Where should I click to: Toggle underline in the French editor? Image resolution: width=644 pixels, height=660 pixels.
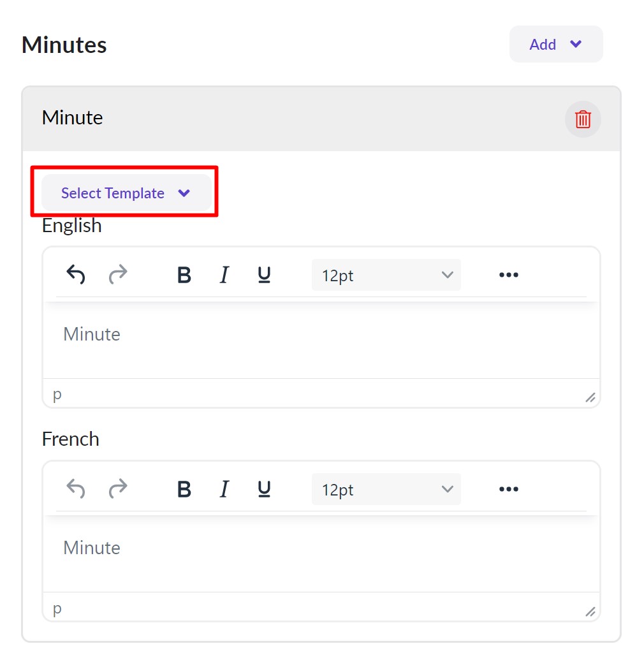(x=264, y=489)
